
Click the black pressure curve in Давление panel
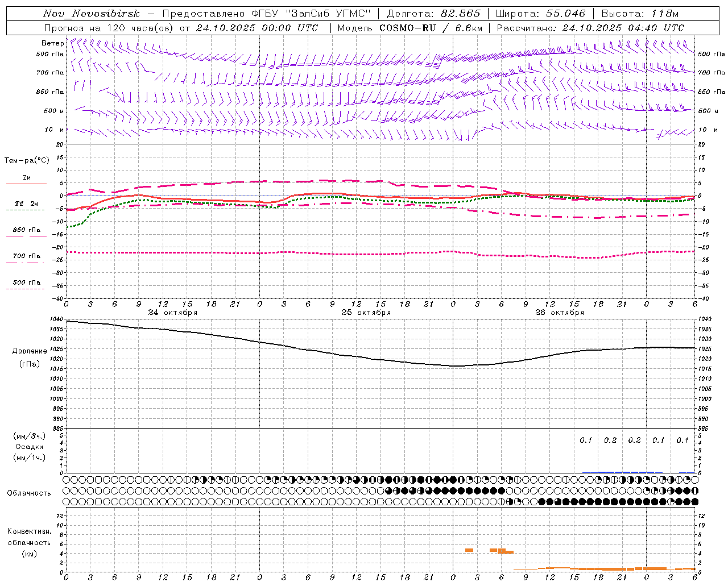point(380,360)
